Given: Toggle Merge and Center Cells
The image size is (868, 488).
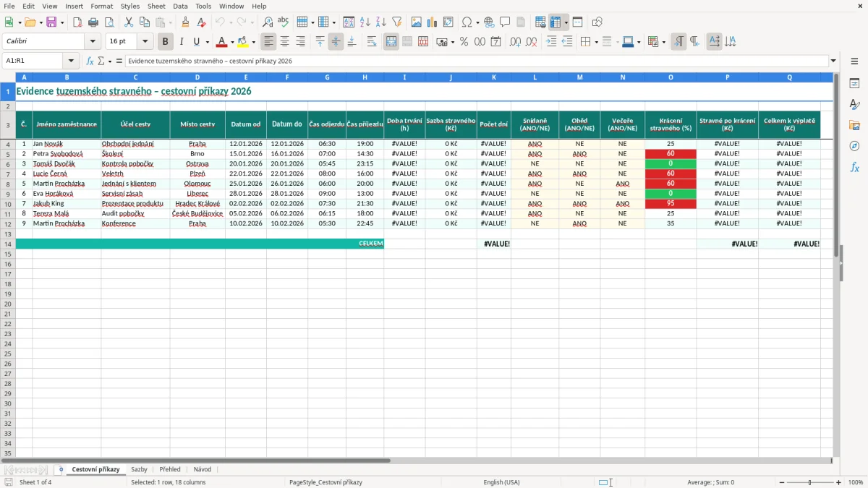Looking at the screenshot, I should pyautogui.click(x=391, y=42).
